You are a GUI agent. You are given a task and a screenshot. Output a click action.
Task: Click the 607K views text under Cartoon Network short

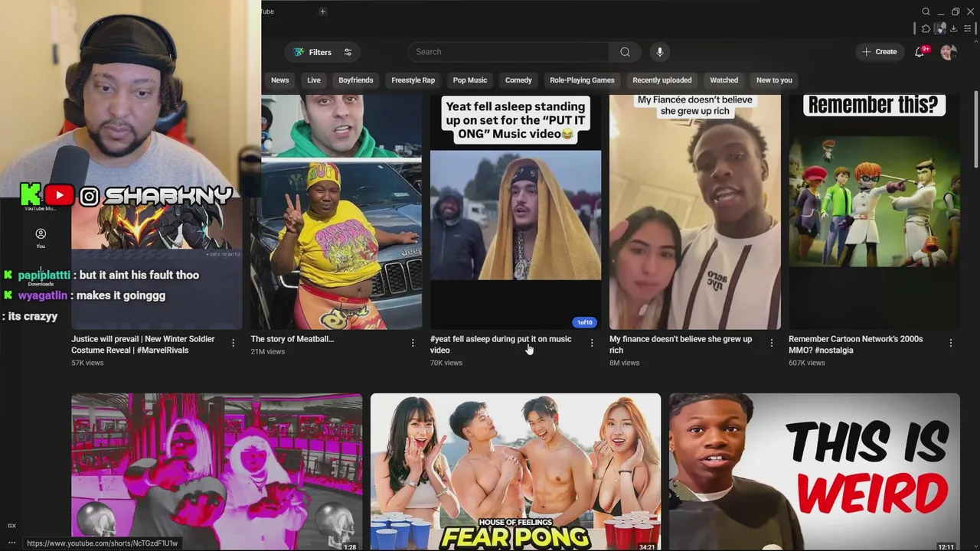pyautogui.click(x=807, y=363)
